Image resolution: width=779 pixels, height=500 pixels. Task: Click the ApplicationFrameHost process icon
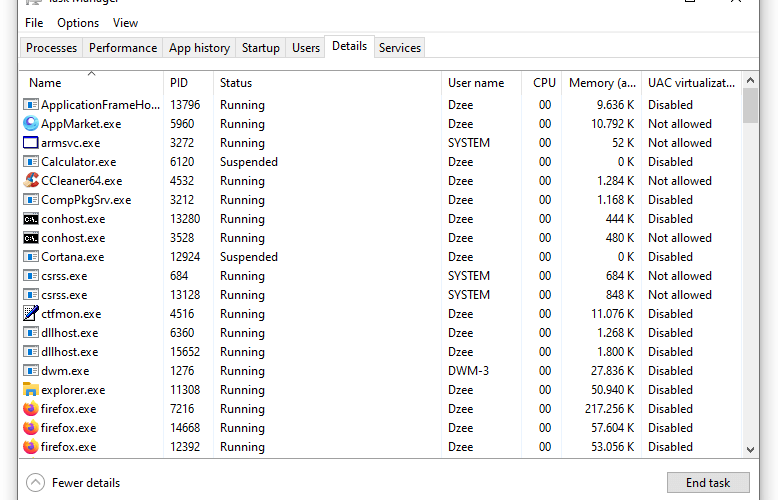pos(31,104)
